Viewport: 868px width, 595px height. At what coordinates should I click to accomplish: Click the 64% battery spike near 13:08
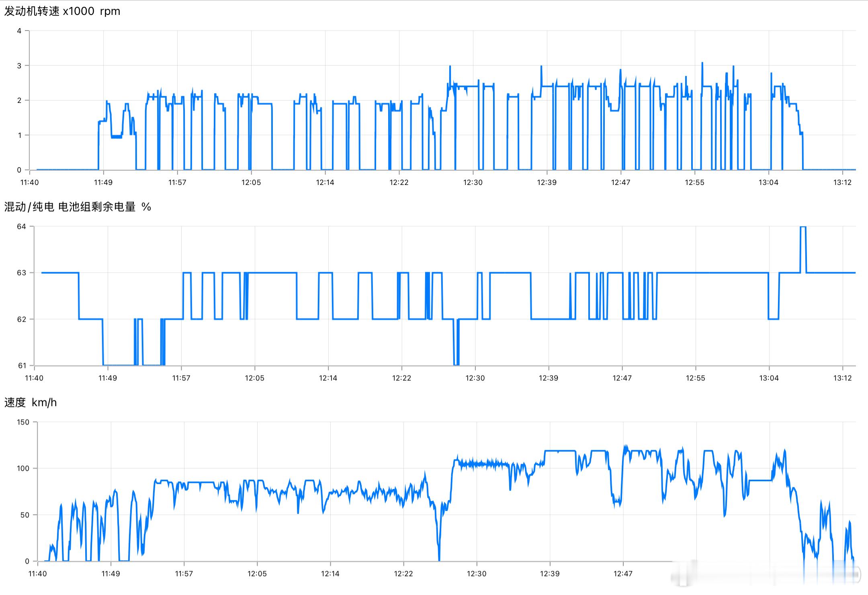point(803,228)
